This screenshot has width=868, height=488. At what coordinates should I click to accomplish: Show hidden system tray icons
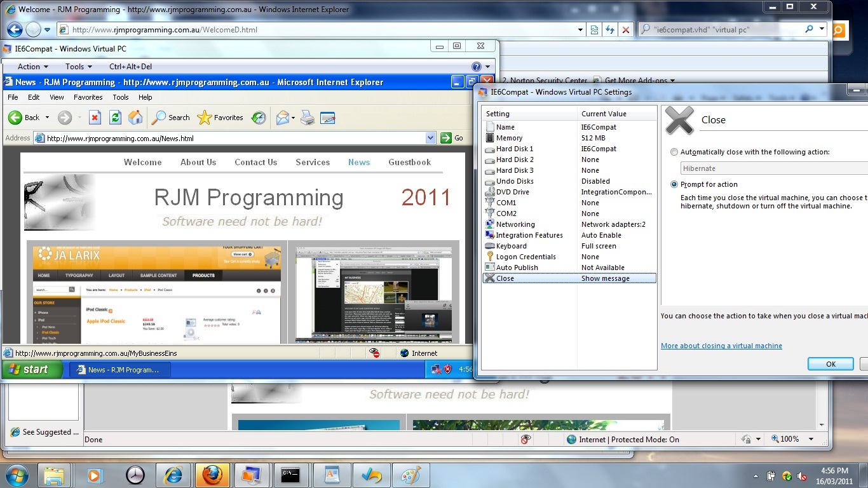756,476
